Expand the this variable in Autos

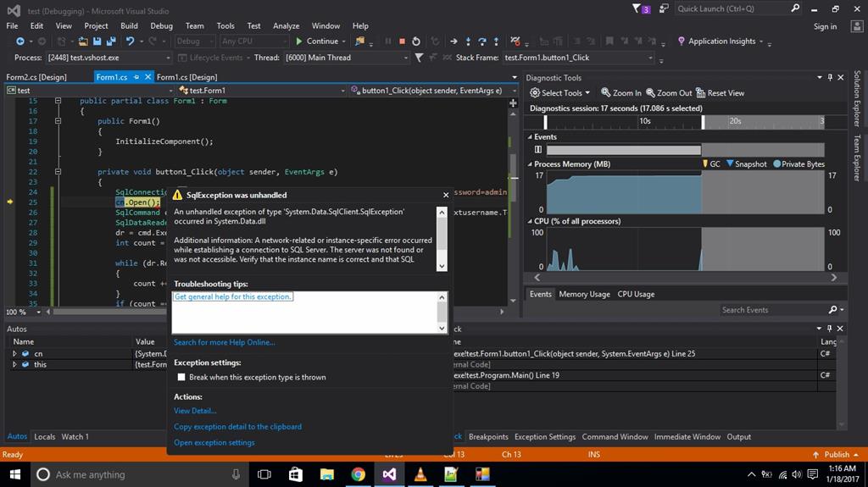pyautogui.click(x=14, y=365)
